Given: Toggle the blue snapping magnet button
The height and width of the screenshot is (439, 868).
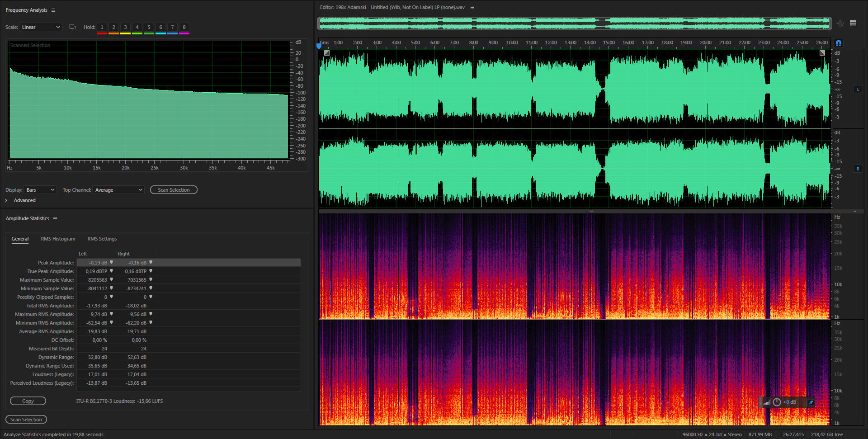Looking at the screenshot, I should [839, 43].
